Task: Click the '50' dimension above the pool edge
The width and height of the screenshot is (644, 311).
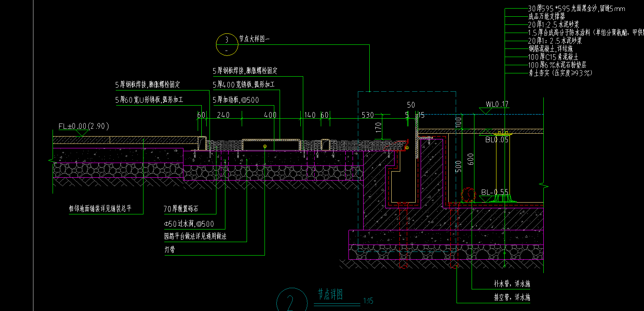Action: [411, 105]
